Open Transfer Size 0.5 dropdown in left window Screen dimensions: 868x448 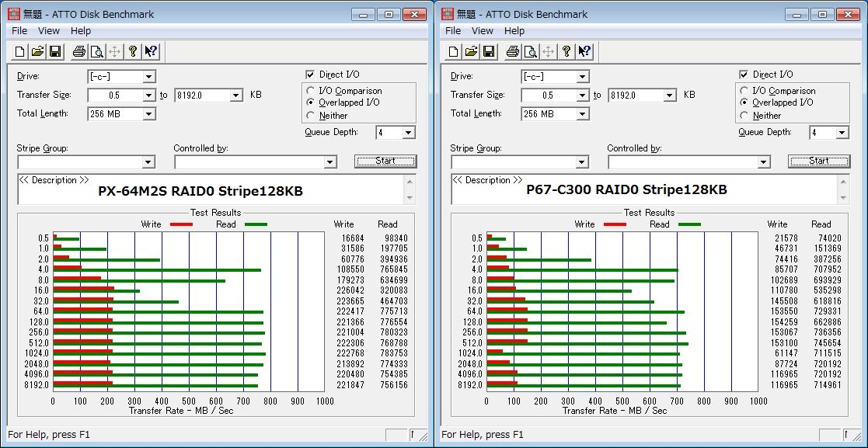[x=149, y=96]
